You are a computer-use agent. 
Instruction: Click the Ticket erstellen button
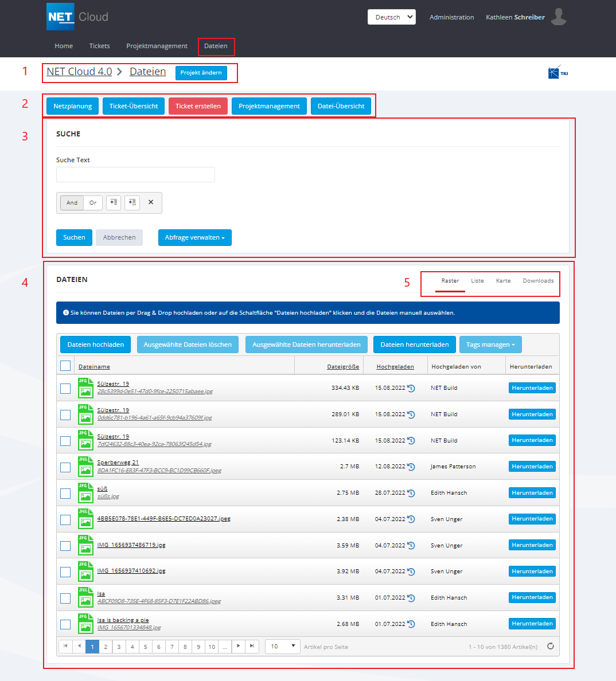tap(198, 106)
